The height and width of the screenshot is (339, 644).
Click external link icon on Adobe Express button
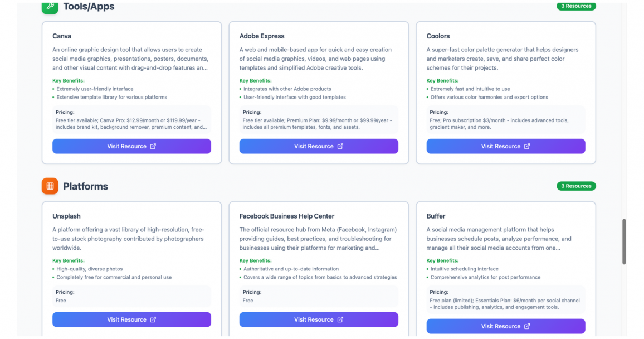(340, 146)
